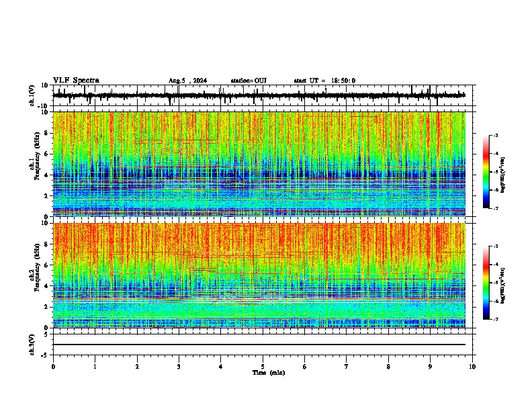The height and width of the screenshot is (411, 532).
Task: Click the ch.2 "Frequency (kHz)" axis label
Action: click(37, 267)
